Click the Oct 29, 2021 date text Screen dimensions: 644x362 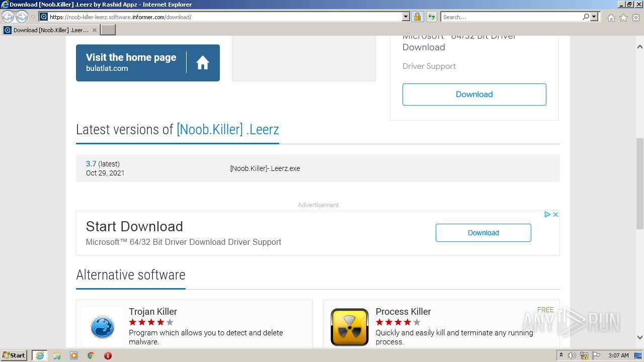(x=105, y=173)
